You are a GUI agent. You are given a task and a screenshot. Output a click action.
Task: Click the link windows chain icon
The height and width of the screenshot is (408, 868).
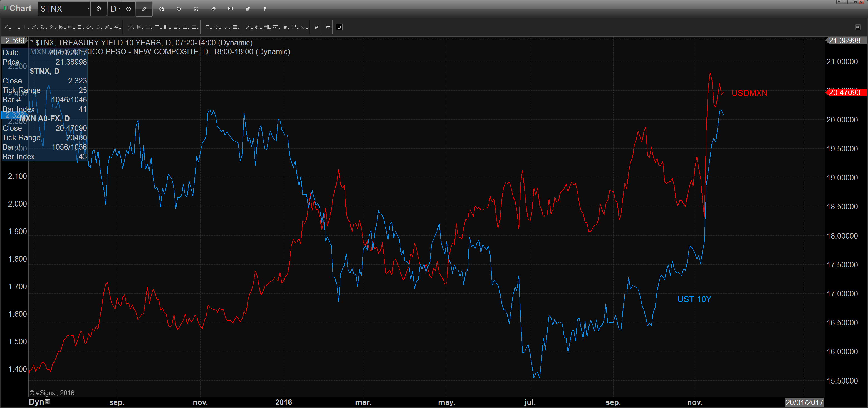point(213,9)
